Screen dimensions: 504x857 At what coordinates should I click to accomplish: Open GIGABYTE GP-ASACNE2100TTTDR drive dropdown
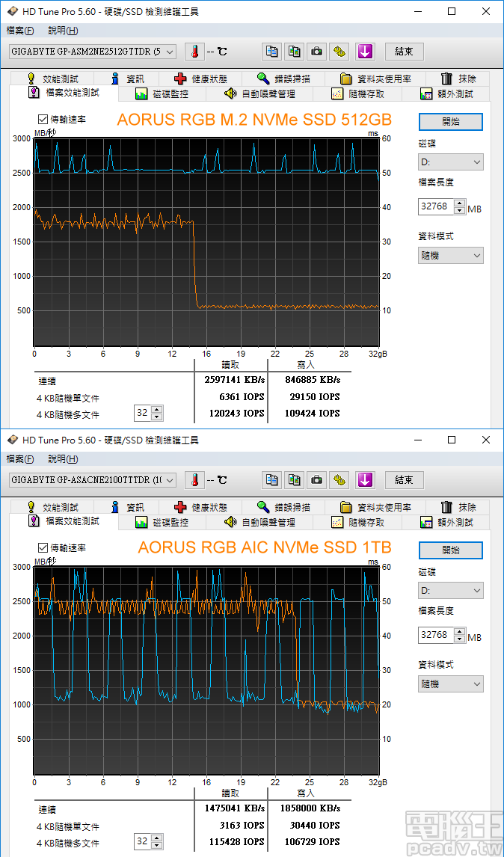pos(93,480)
